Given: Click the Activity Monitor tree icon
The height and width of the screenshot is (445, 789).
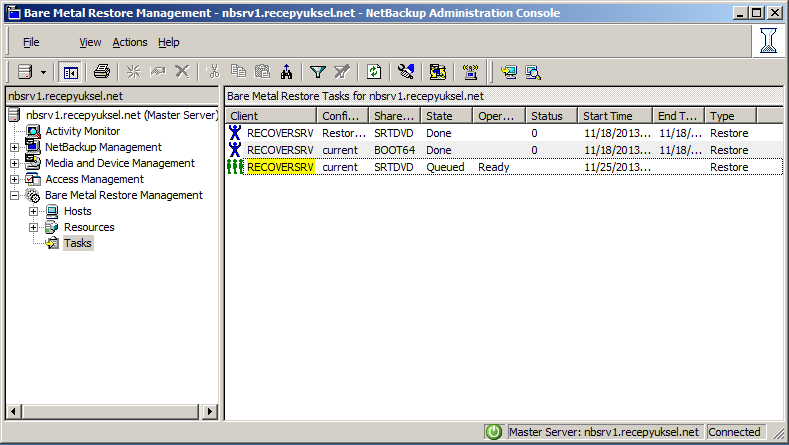Looking at the screenshot, I should 33,131.
